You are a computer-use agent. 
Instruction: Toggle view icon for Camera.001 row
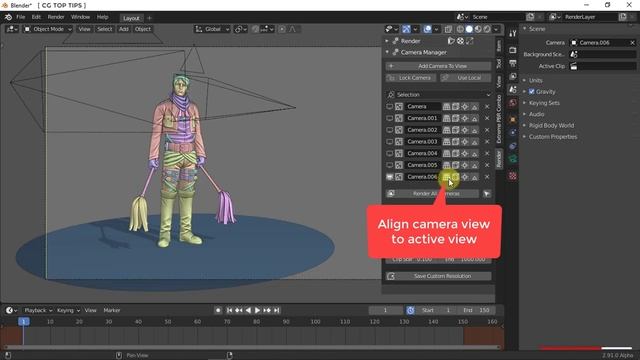pos(389,118)
